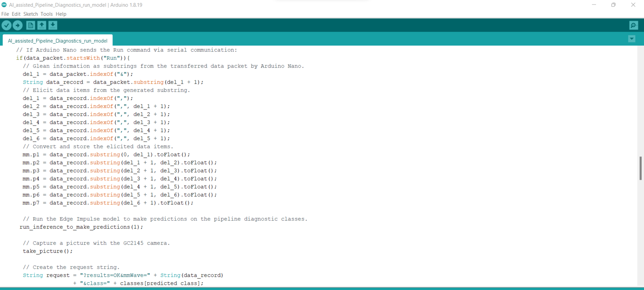Open the Sketch menu
Viewport: 644px width, 290px height.
click(x=31, y=14)
